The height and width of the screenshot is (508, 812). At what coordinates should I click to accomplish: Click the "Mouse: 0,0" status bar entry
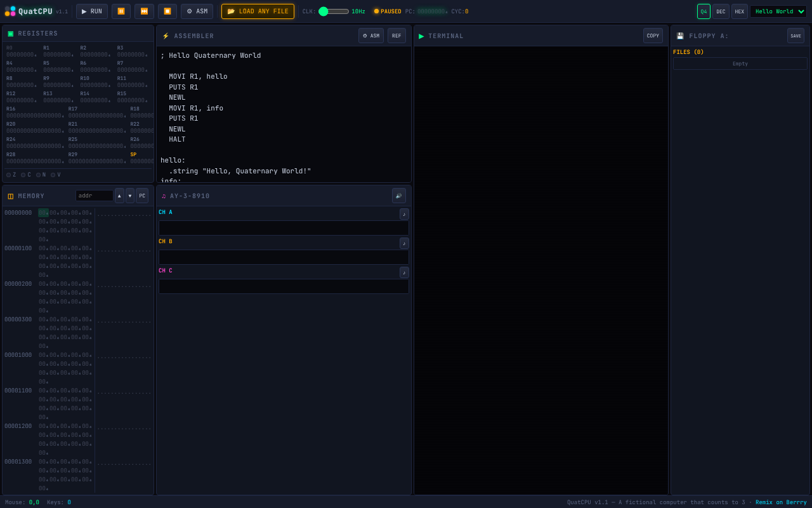pos(22,502)
